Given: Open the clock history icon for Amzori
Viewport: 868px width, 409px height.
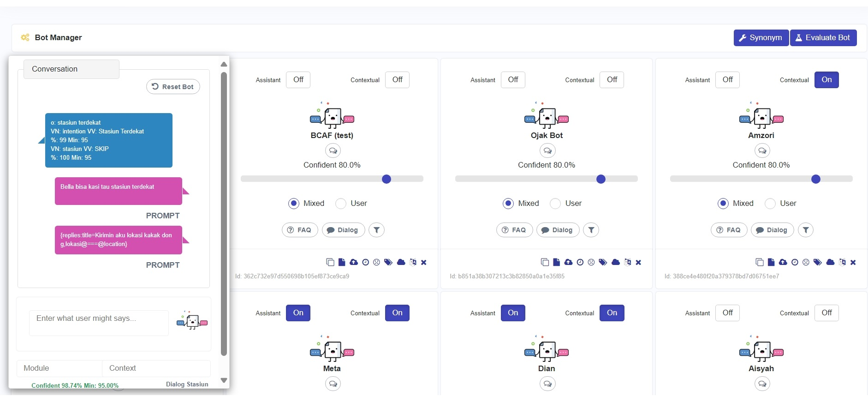Looking at the screenshot, I should click(795, 262).
